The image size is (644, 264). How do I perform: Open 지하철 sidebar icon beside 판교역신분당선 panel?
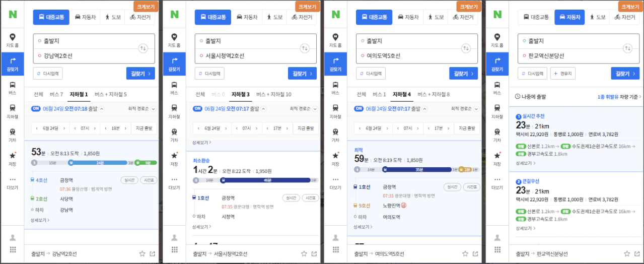point(497,111)
